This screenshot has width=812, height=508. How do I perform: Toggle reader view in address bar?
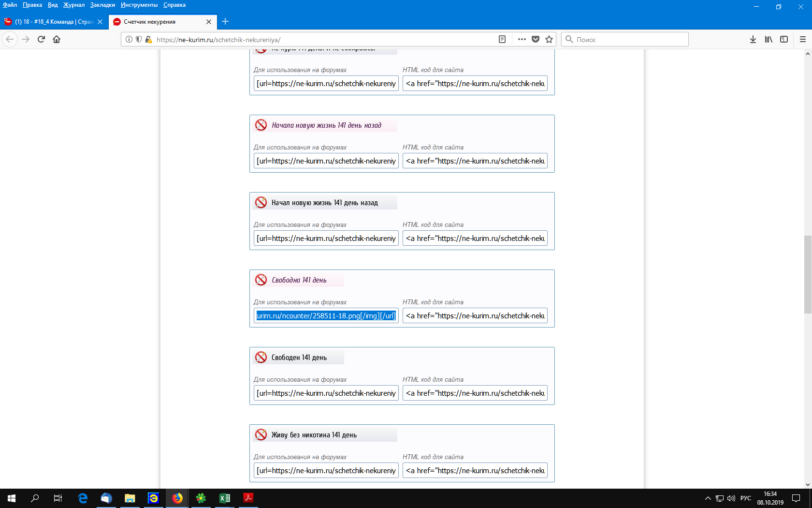(502, 39)
